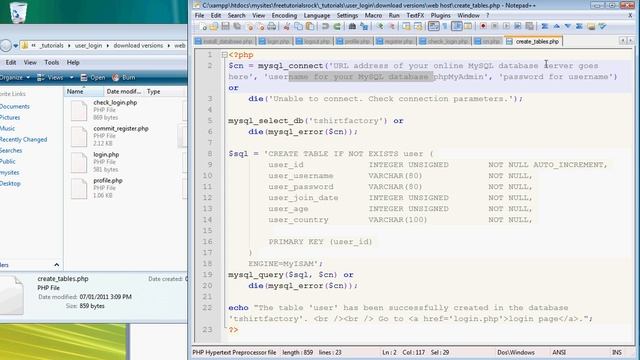This screenshot has height=360, width=640.
Task: Toggle Show Indent Guide toolbar icon
Action: (x=457, y=26)
